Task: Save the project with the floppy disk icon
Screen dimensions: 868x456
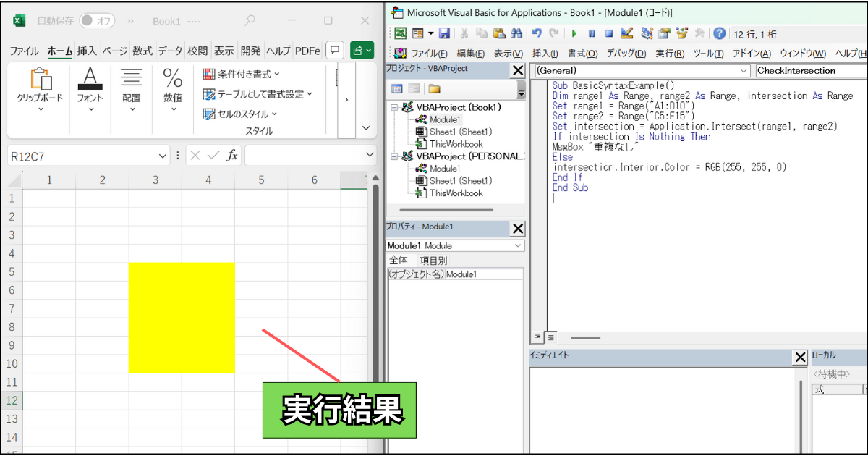Action: [x=444, y=33]
